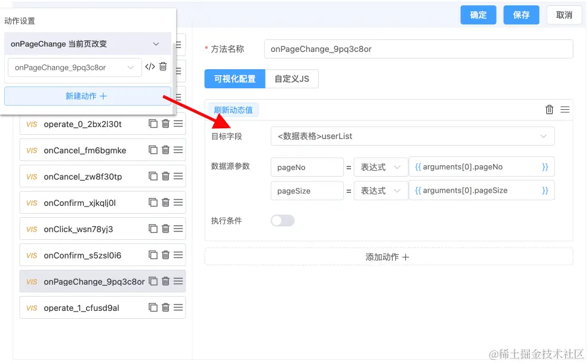Screen dimensions: 588x364
Task: Delete the onClick_wsn78yj3 event
Action: 165,229
